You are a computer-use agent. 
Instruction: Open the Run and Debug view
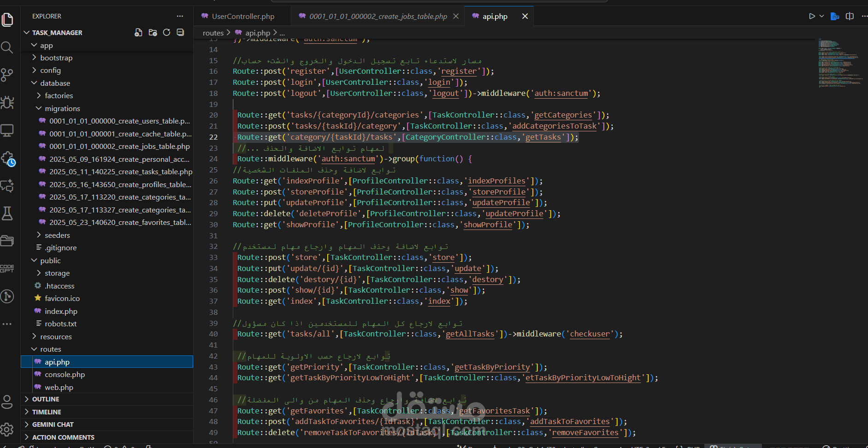click(7, 103)
